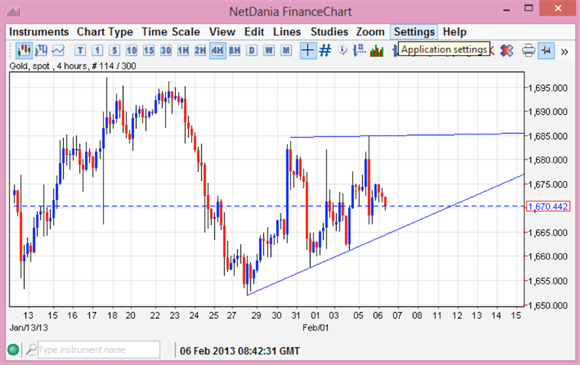Viewport: 580px width, 365px height.
Task: Open the Lines menu
Action: click(287, 32)
